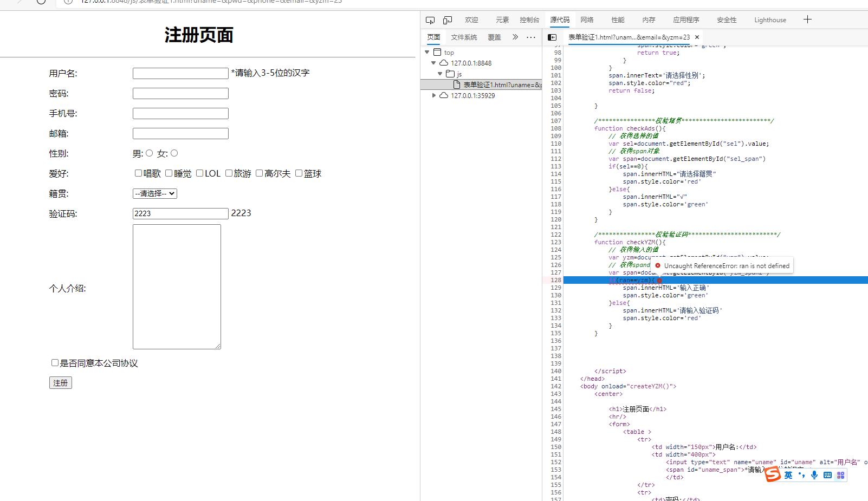Click the 个人介绍 textarea
868x501 pixels.
177,287
